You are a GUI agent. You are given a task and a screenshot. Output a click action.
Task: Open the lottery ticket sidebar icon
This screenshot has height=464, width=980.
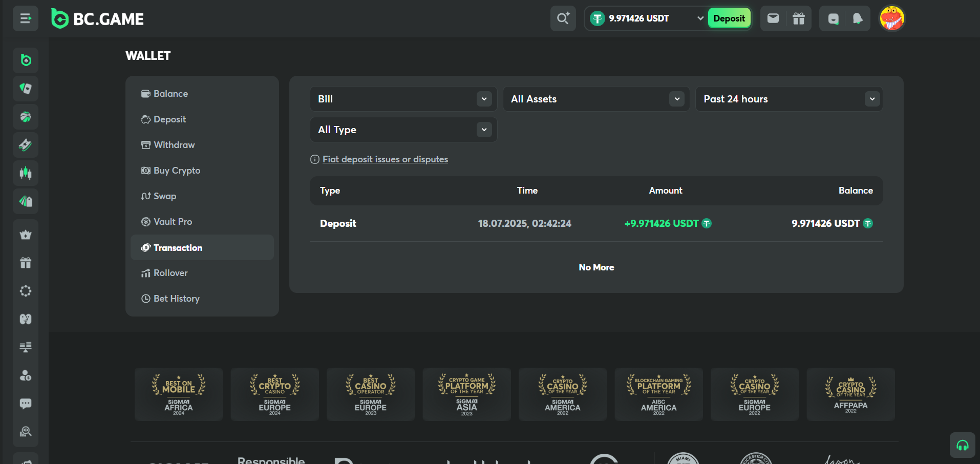26,145
